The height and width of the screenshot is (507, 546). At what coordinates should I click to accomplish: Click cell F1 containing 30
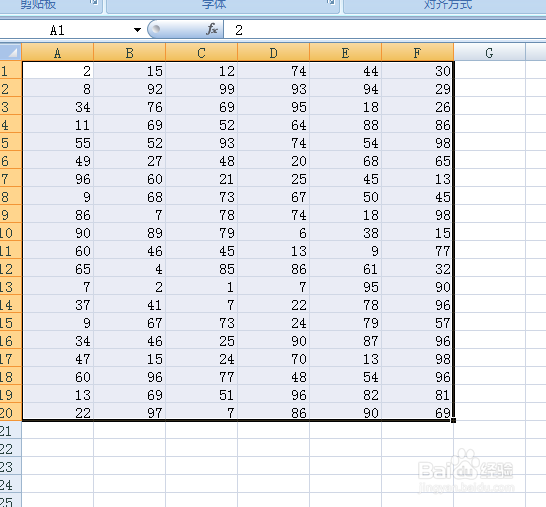click(418, 71)
